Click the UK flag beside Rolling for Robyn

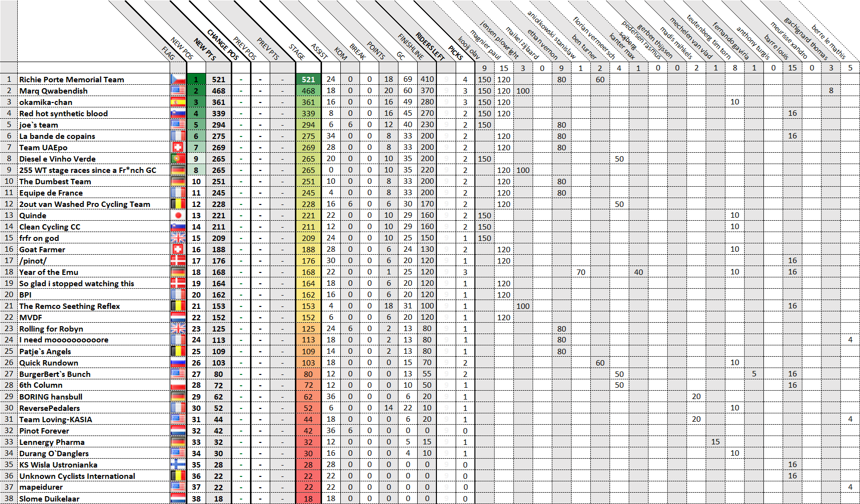[178, 329]
